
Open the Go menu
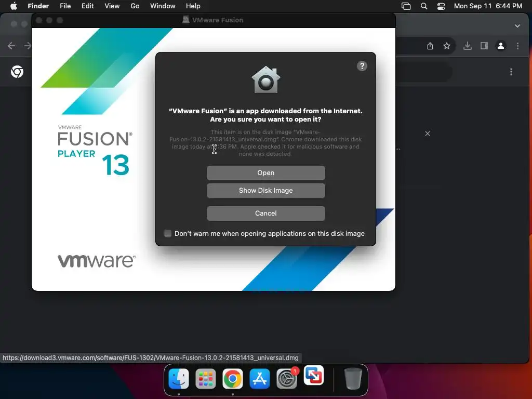[x=135, y=6]
